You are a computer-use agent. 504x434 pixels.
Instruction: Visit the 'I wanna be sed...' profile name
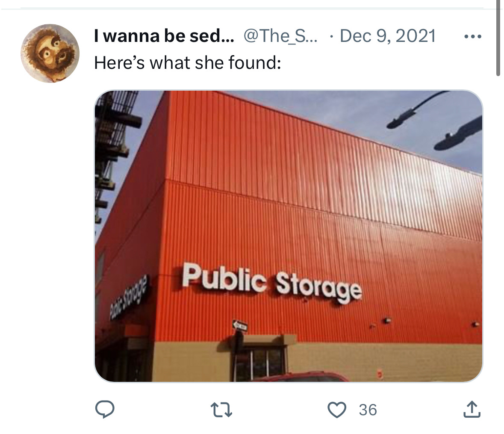point(164,35)
